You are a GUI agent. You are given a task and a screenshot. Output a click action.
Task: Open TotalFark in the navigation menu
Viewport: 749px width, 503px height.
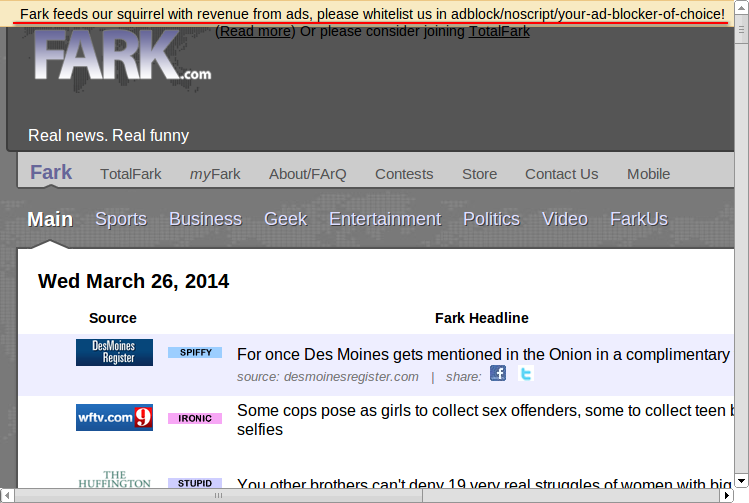131,174
